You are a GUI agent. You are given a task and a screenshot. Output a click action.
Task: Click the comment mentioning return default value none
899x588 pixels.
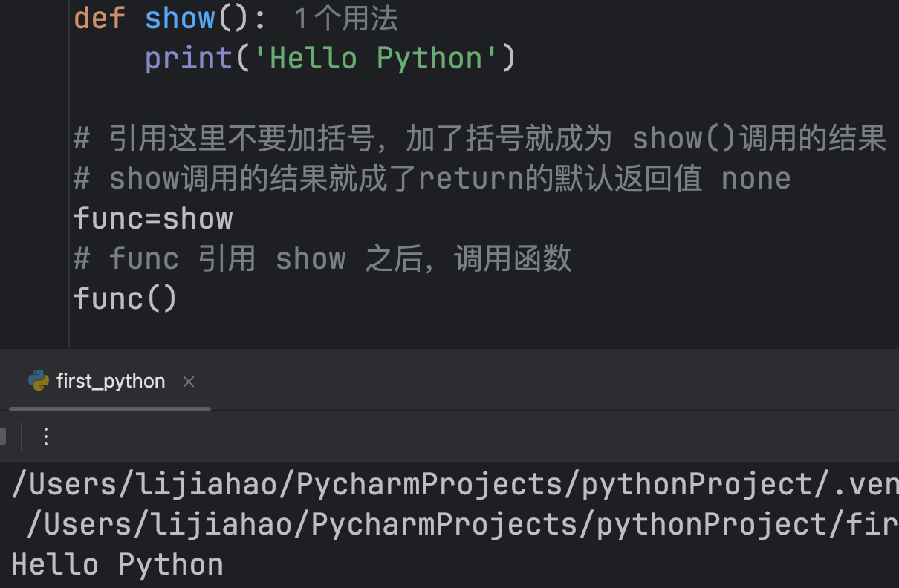pos(432,179)
